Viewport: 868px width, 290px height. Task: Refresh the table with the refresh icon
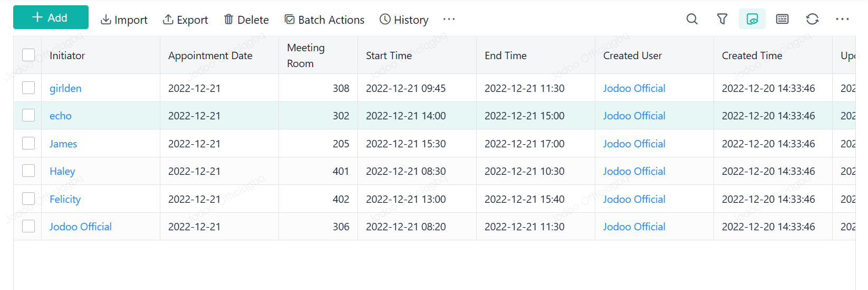point(812,20)
